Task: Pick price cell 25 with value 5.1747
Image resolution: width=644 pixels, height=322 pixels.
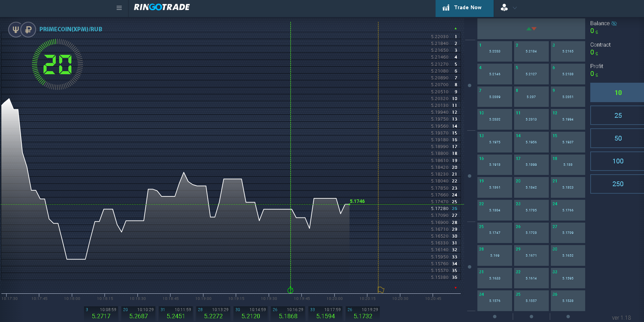Action: (494, 233)
